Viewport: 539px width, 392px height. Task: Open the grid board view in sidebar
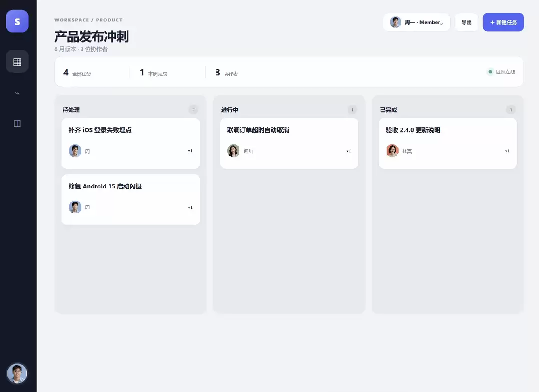click(17, 62)
